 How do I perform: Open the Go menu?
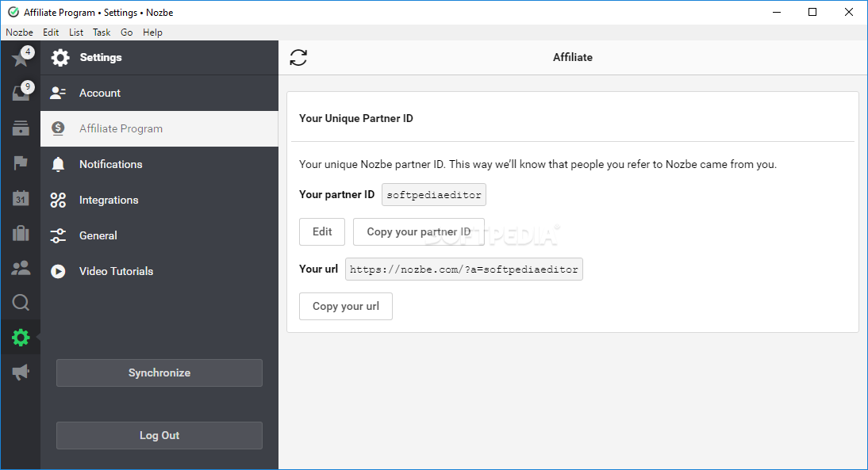click(127, 32)
